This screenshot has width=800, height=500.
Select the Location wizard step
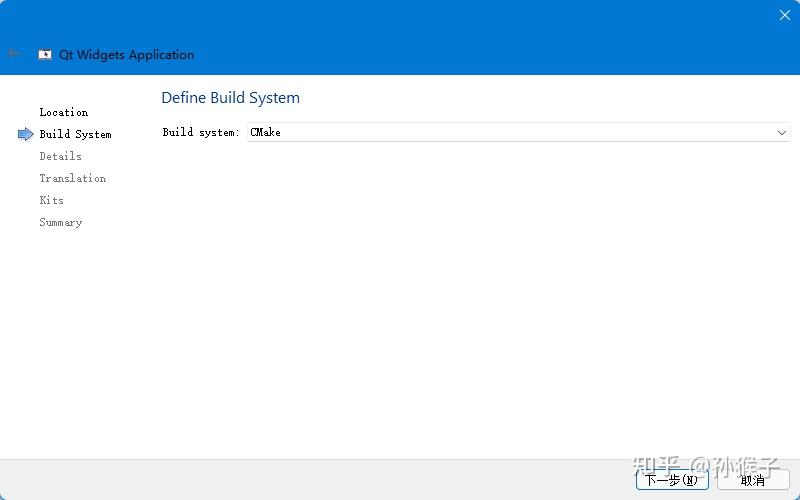(x=64, y=112)
